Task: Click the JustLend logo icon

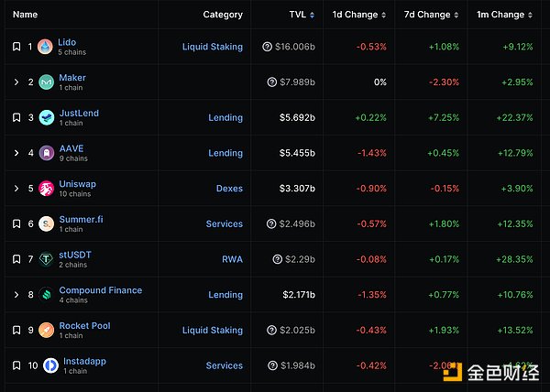Action: click(x=45, y=117)
